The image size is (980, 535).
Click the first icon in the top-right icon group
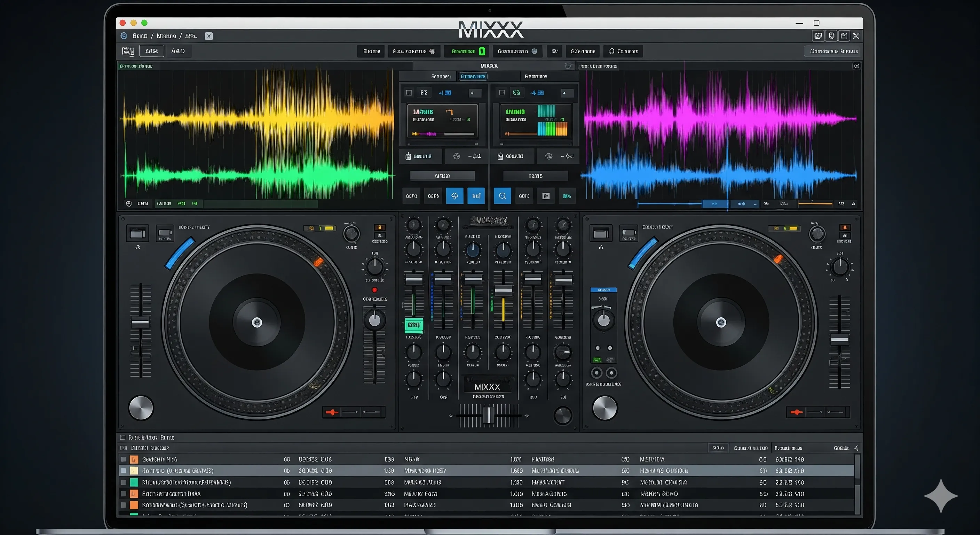click(x=818, y=36)
